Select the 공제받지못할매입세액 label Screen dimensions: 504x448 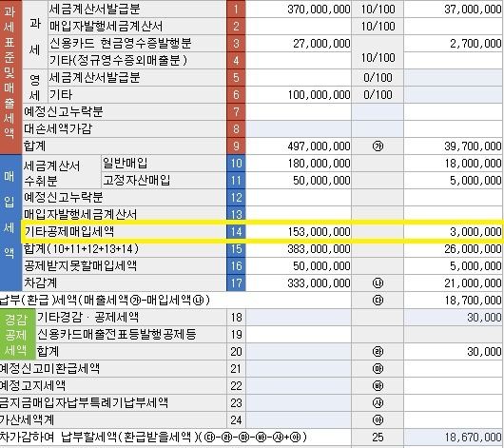[x=81, y=265]
